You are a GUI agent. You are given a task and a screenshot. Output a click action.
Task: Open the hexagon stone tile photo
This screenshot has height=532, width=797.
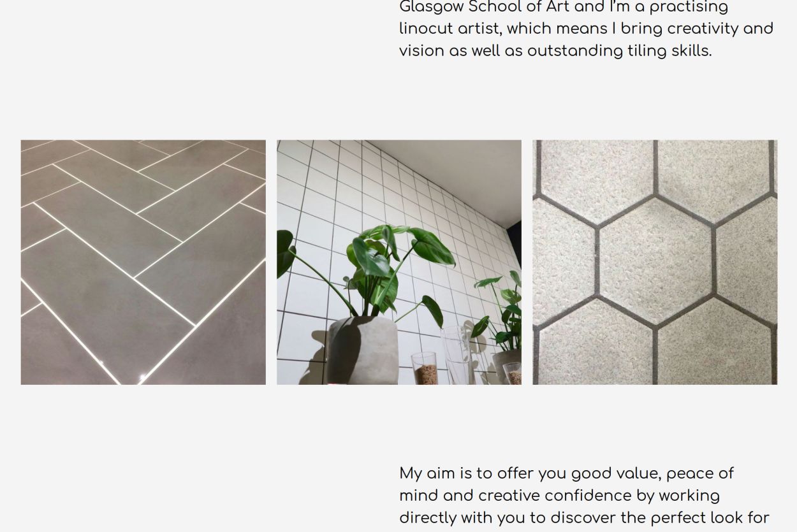point(655,262)
